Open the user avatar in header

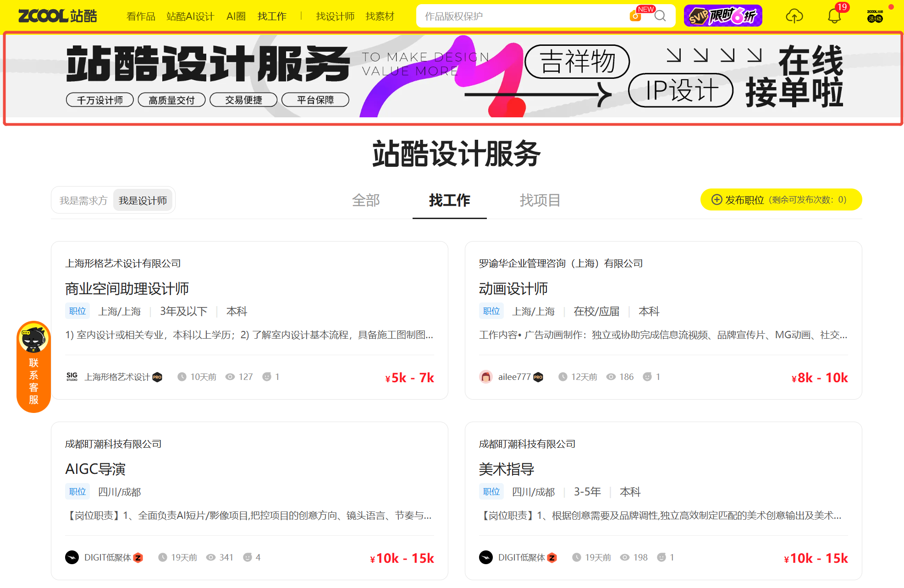(x=875, y=16)
